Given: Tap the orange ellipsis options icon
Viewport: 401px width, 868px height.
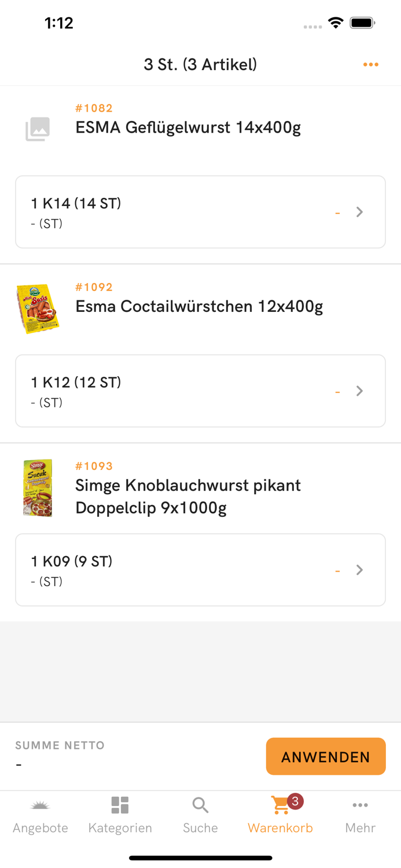Looking at the screenshot, I should click(370, 64).
